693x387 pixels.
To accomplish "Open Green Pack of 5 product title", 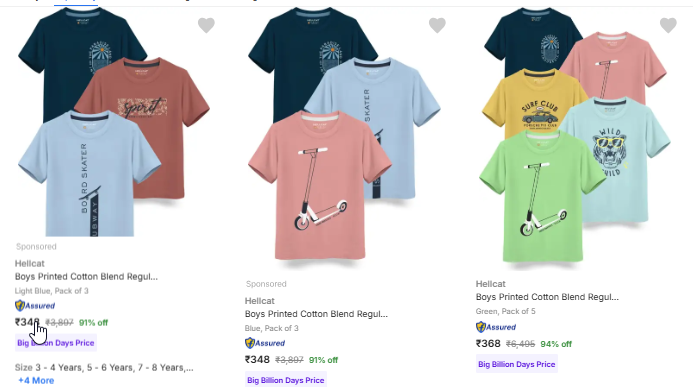I will pyautogui.click(x=547, y=297).
